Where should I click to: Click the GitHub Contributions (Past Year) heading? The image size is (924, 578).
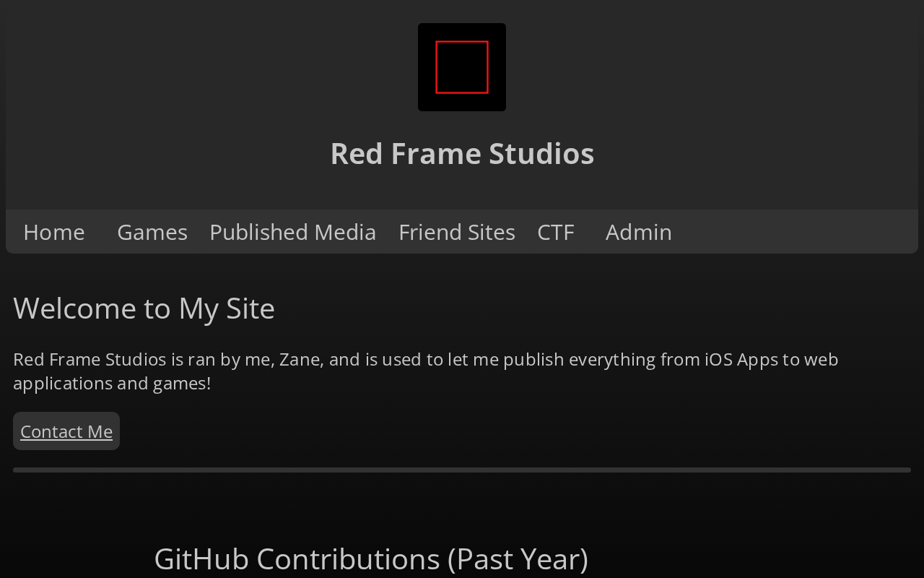click(371, 559)
